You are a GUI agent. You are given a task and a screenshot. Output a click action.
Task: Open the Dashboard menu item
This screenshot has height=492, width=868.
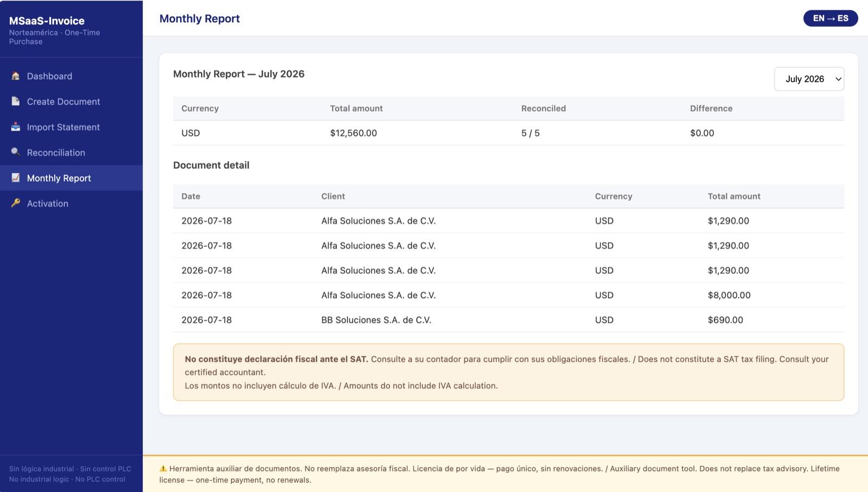[71, 76]
